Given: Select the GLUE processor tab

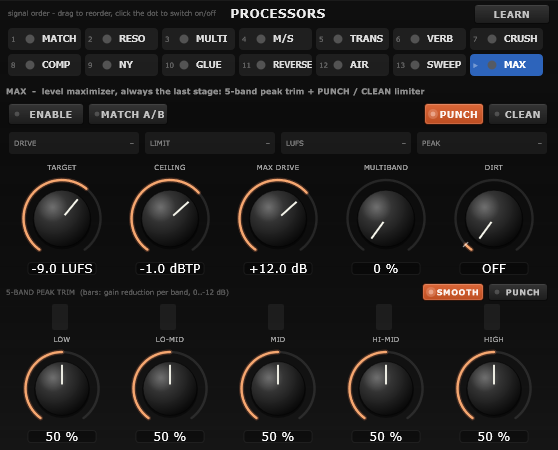Looking at the screenshot, I should (198, 65).
